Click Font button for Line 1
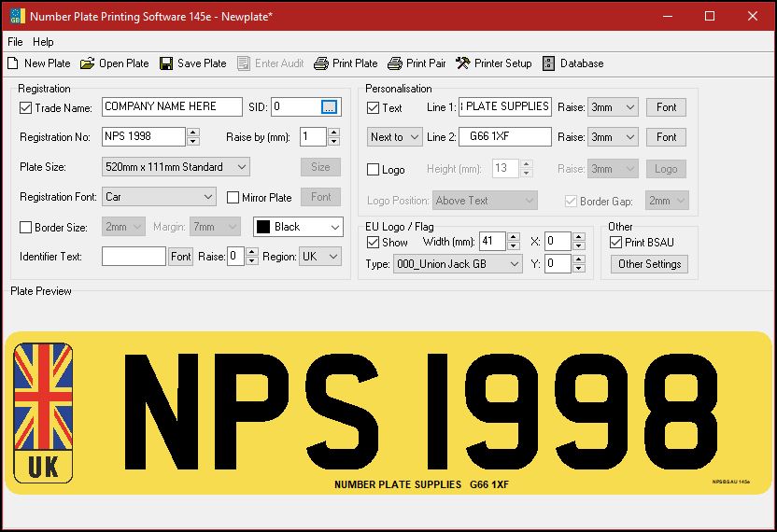Viewport: 777px width, 532px height. point(666,107)
